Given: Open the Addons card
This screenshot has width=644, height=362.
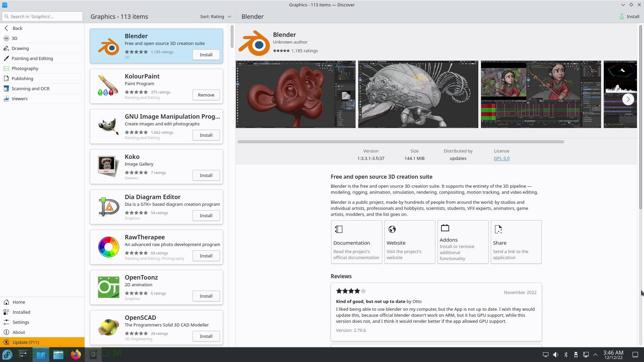Looking at the screenshot, I should coord(463,242).
